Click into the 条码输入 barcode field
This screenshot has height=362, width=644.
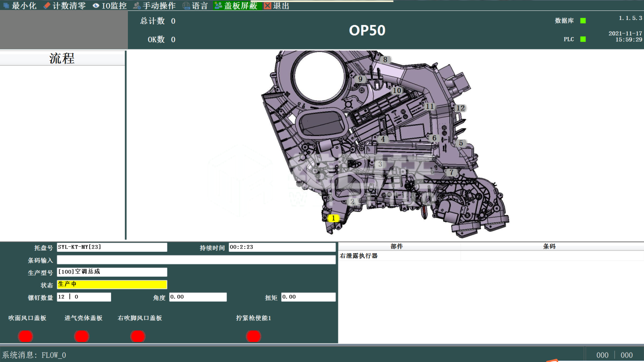tap(196, 260)
